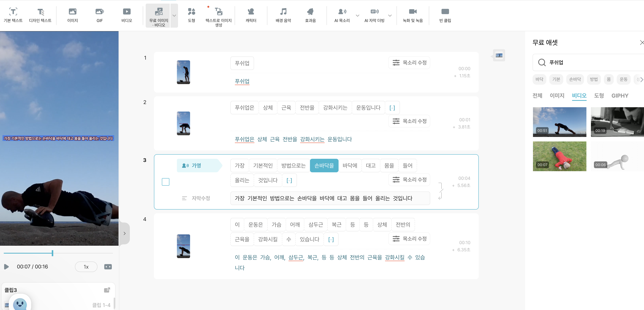Click the line-break merge icon in clip 3

(x=441, y=191)
